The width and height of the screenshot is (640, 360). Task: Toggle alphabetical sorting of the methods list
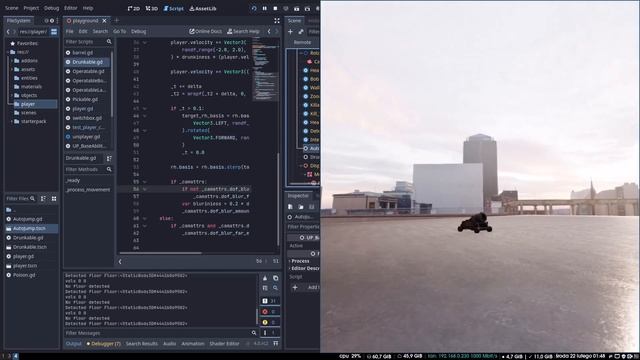pos(109,158)
